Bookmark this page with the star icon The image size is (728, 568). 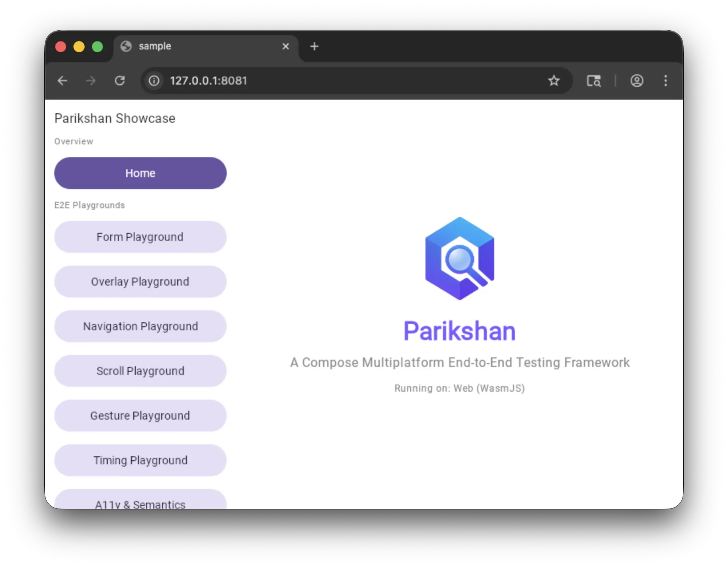point(554,81)
